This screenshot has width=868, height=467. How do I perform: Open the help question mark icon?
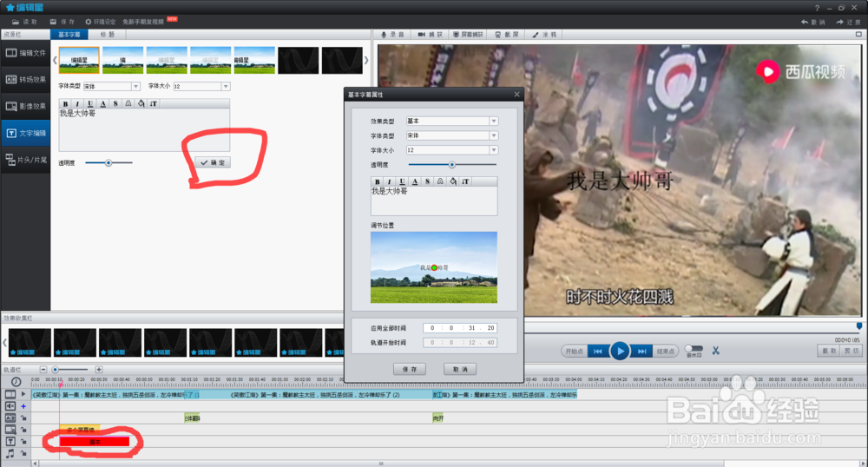(x=817, y=8)
